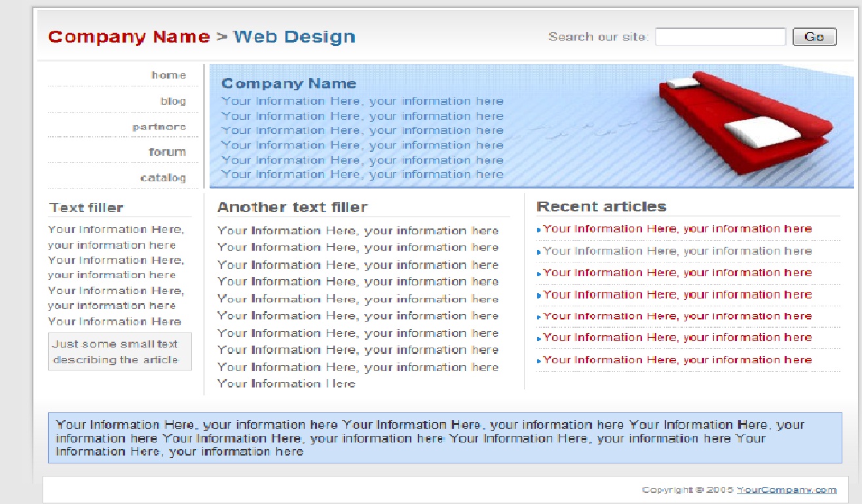Click the 'Another text filler' heading

click(292, 207)
